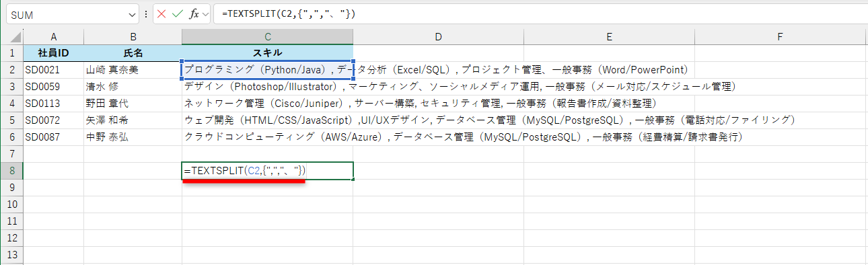The width and height of the screenshot is (868, 265).
Task: Select row 2 header
Action: pyautogui.click(x=11, y=69)
